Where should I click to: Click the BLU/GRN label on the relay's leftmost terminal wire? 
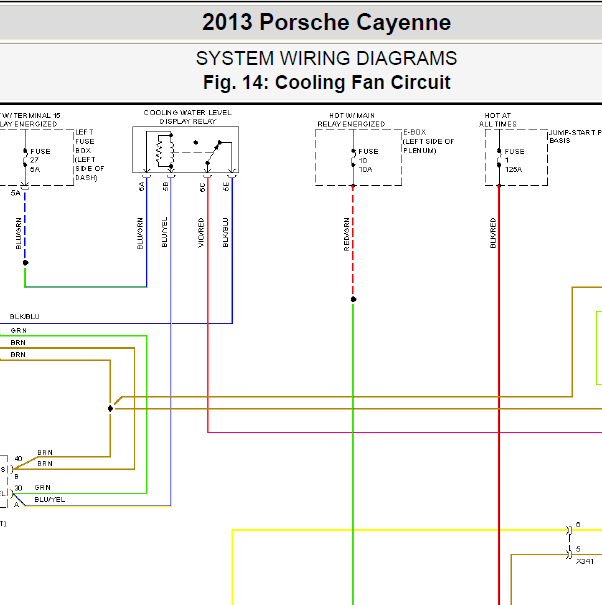pyautogui.click(x=140, y=233)
